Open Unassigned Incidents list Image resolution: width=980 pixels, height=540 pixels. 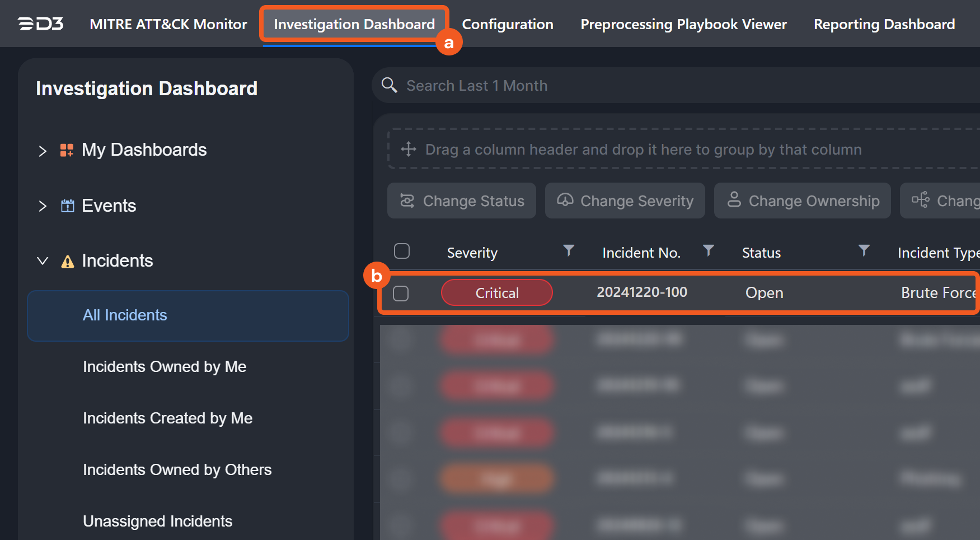(x=157, y=521)
